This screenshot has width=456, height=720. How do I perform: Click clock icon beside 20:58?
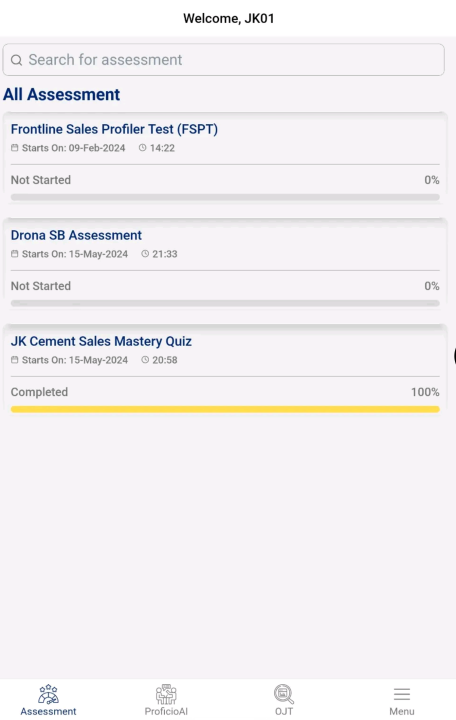click(145, 360)
